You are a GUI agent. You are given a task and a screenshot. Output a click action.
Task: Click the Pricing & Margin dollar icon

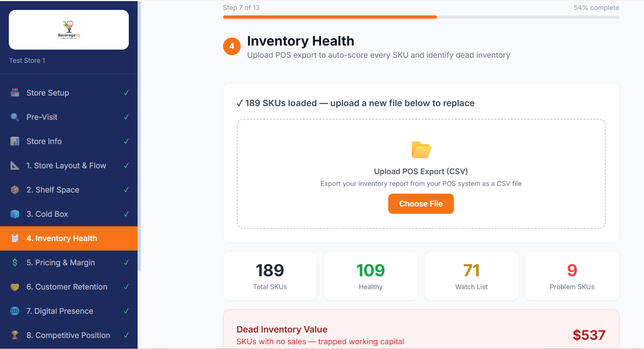pos(15,262)
